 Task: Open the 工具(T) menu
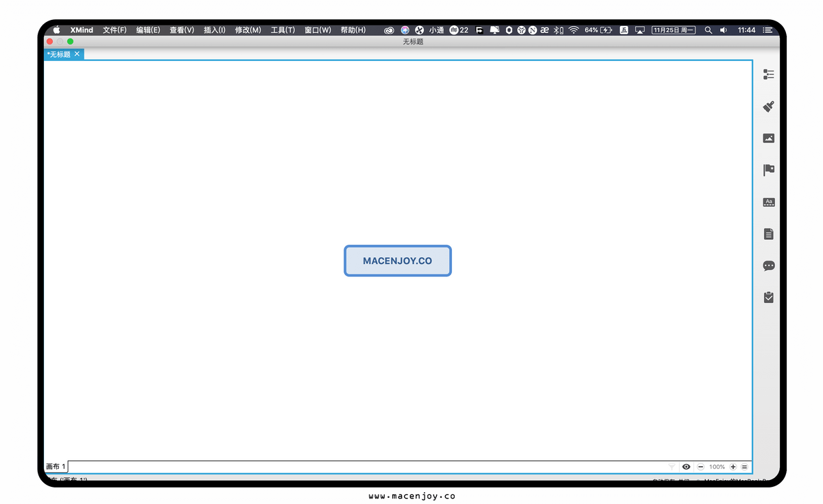coord(283,30)
